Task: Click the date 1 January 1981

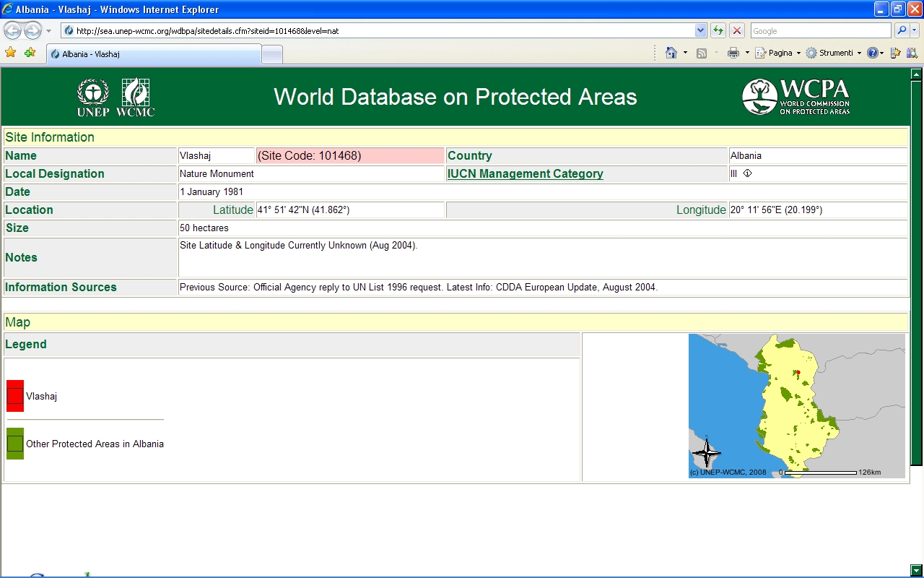Action: coord(212,191)
